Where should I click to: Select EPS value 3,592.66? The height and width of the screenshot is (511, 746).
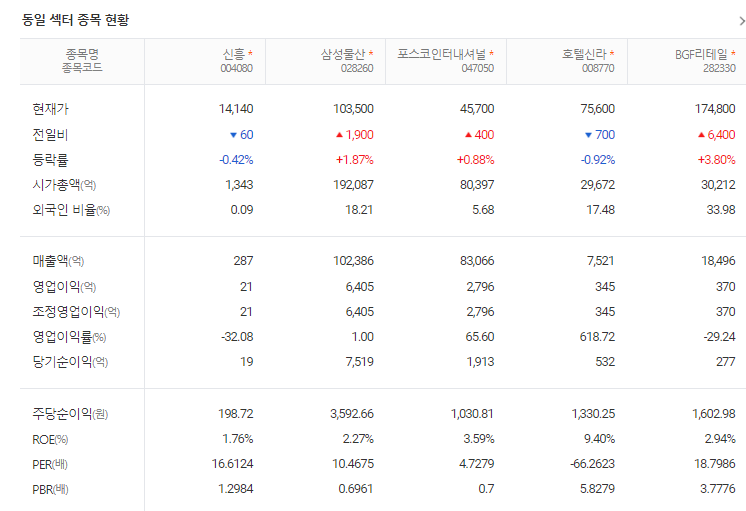pos(352,414)
